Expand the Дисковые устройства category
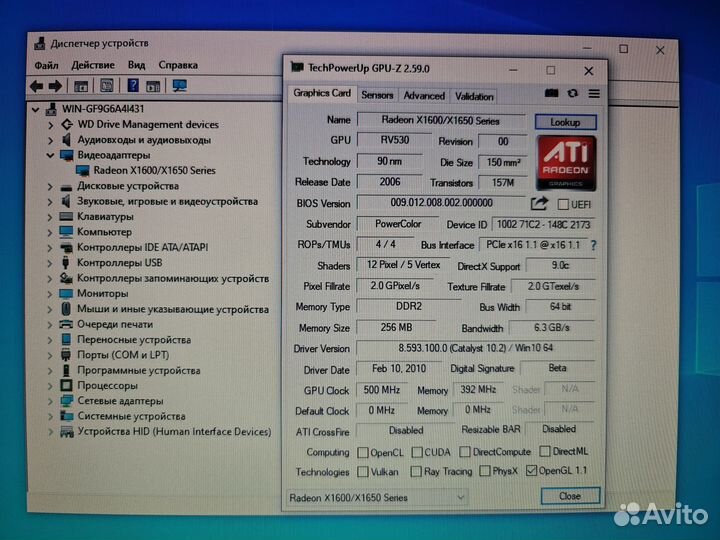The width and height of the screenshot is (720, 540). (51, 186)
